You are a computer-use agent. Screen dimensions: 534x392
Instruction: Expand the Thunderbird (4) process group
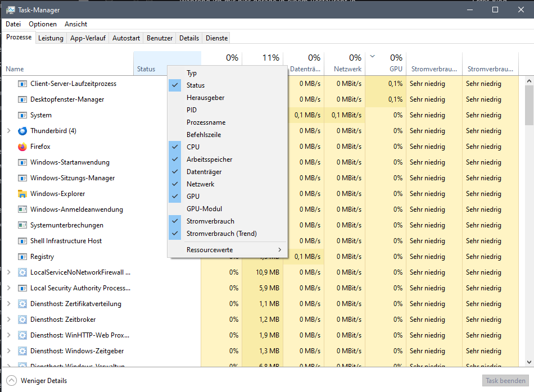point(9,131)
